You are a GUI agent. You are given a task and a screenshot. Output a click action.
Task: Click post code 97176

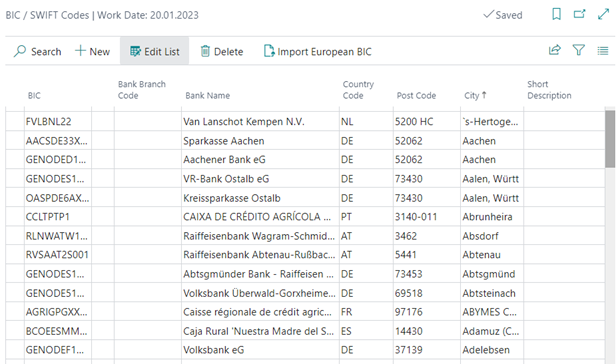click(x=427, y=312)
